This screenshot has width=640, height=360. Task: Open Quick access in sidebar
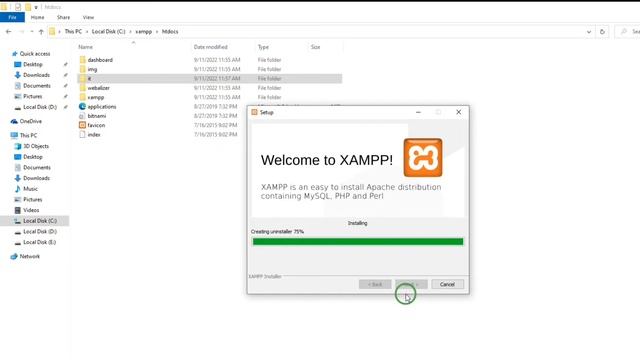(x=35, y=54)
